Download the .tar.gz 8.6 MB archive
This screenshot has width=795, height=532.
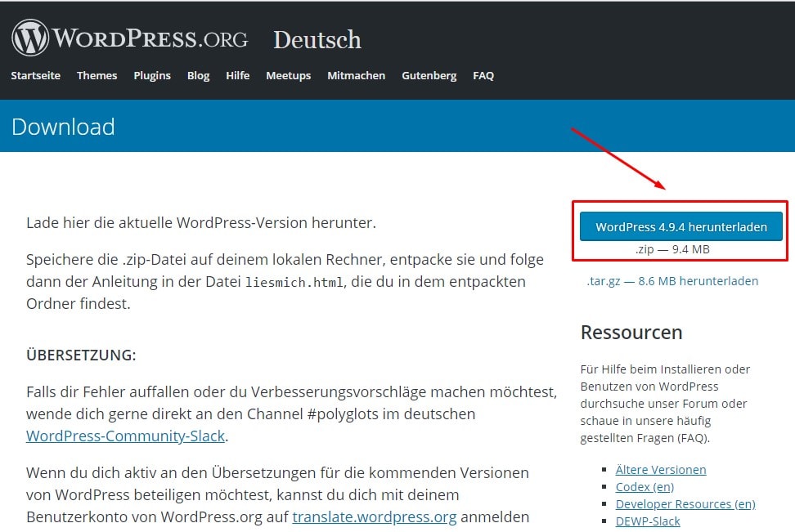(672, 280)
